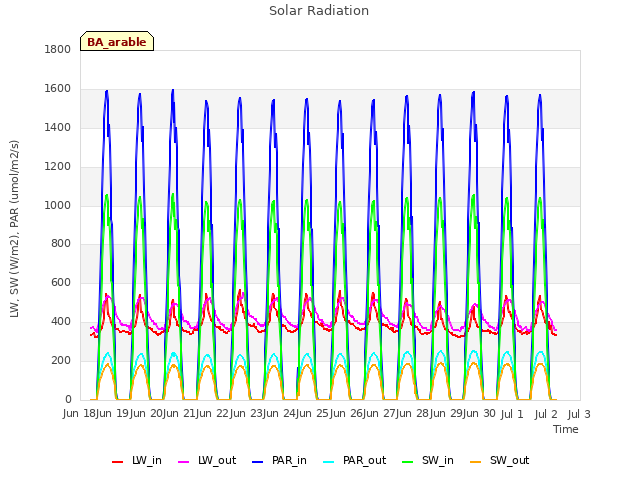Click the 400 y-axis tick label
The height and width of the screenshot is (480, 640).
tap(61, 322)
